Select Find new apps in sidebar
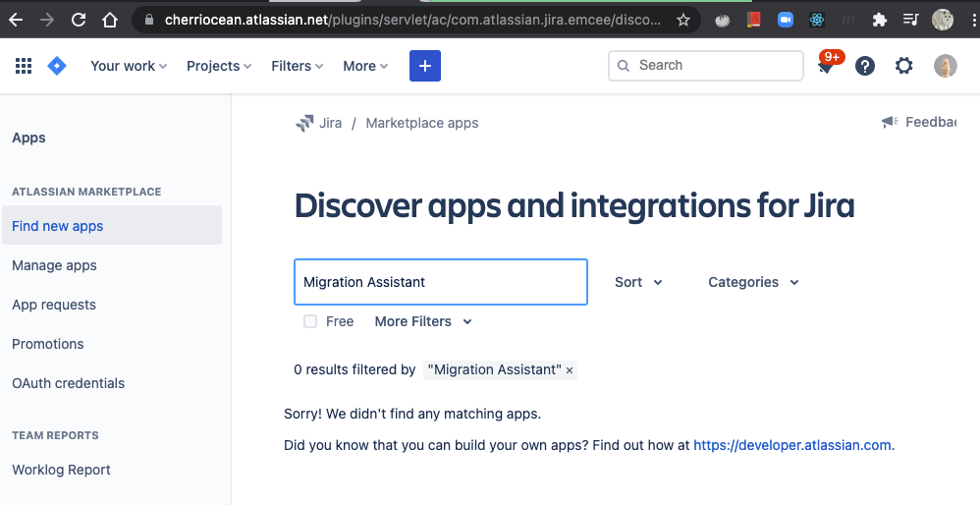 (x=112, y=226)
